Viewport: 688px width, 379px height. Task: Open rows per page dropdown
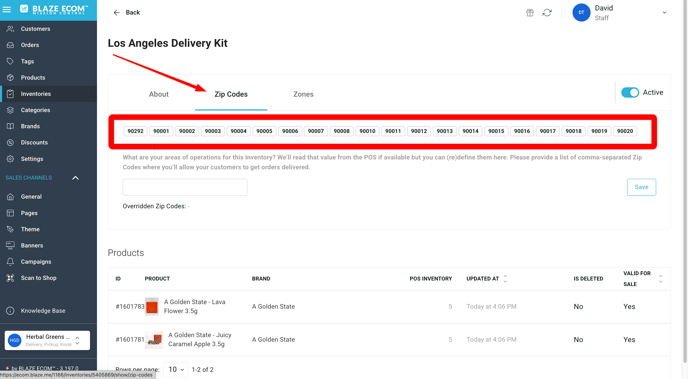click(x=176, y=370)
